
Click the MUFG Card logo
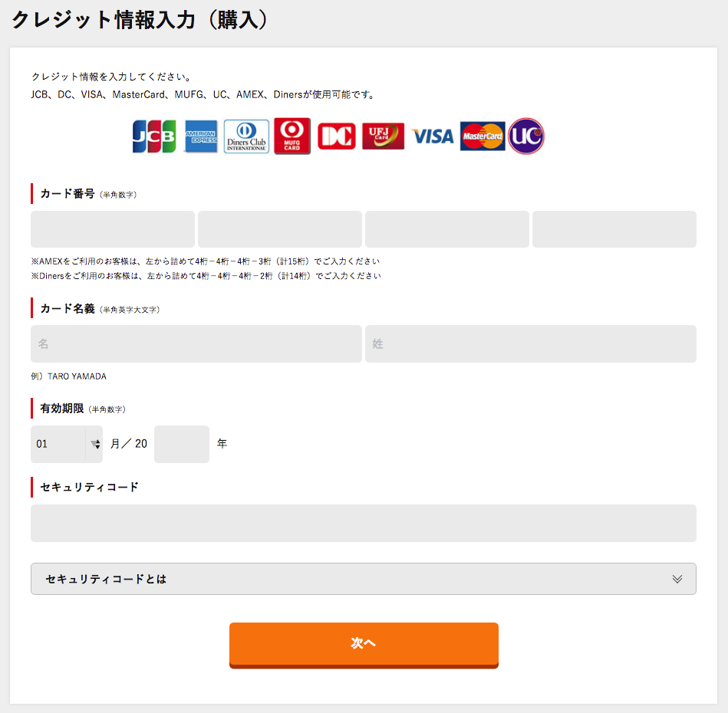click(x=292, y=136)
